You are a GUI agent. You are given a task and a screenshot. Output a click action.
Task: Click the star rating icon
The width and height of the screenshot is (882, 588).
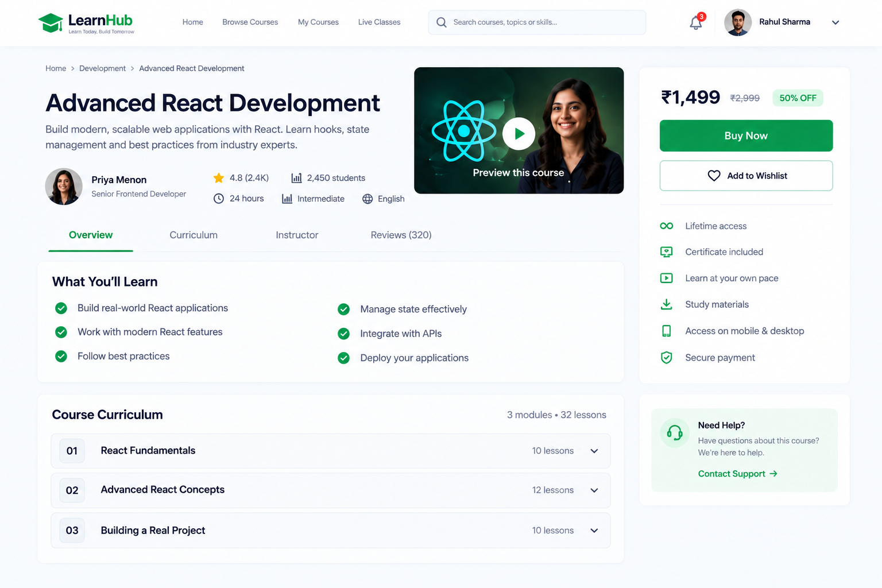(x=219, y=178)
